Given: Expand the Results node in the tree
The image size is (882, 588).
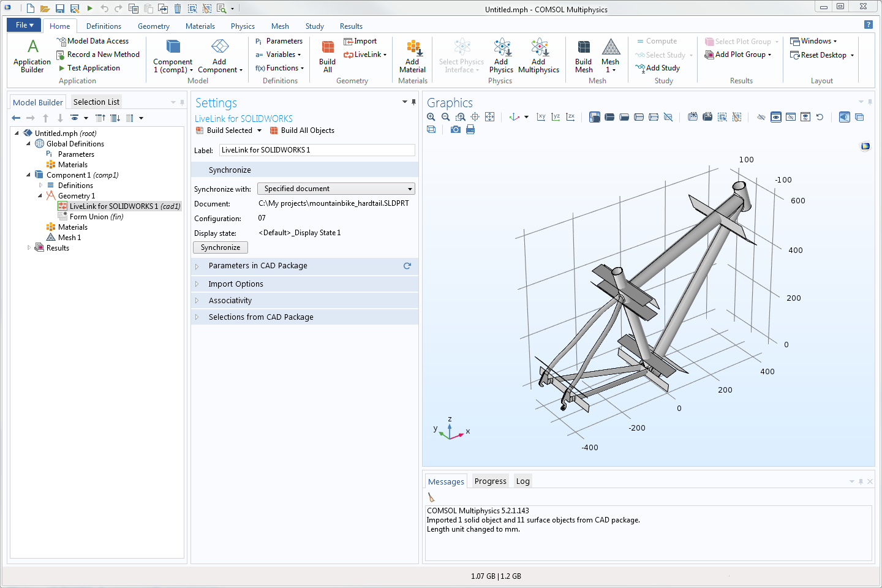Looking at the screenshot, I should pyautogui.click(x=29, y=248).
